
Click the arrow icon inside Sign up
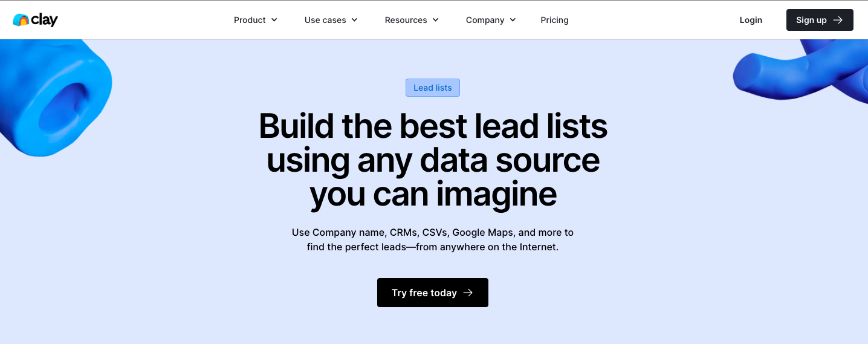point(838,20)
